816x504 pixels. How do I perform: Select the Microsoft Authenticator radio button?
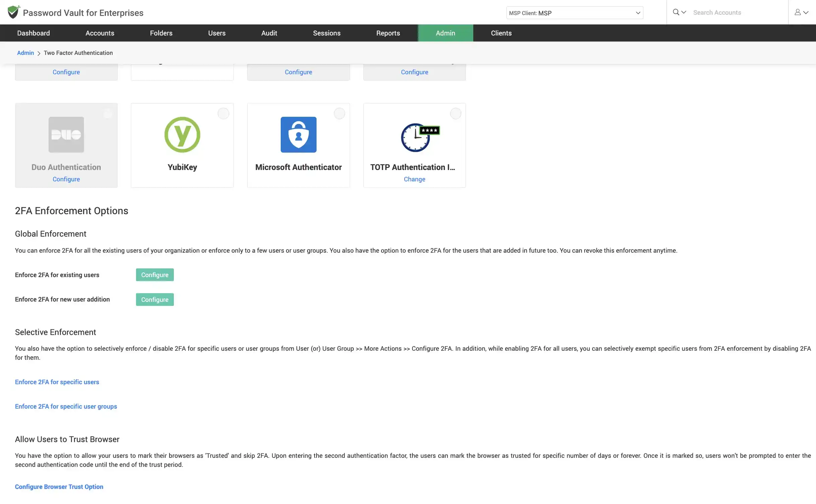(339, 113)
